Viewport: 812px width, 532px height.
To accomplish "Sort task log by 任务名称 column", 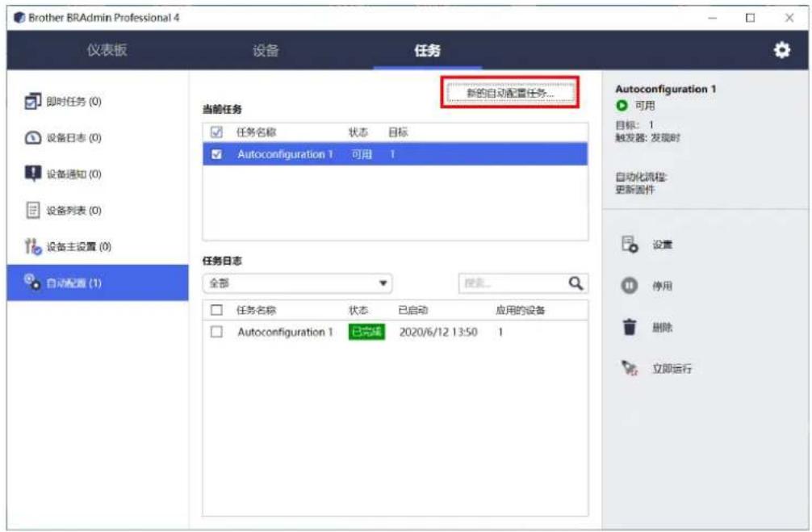I will pos(257,310).
